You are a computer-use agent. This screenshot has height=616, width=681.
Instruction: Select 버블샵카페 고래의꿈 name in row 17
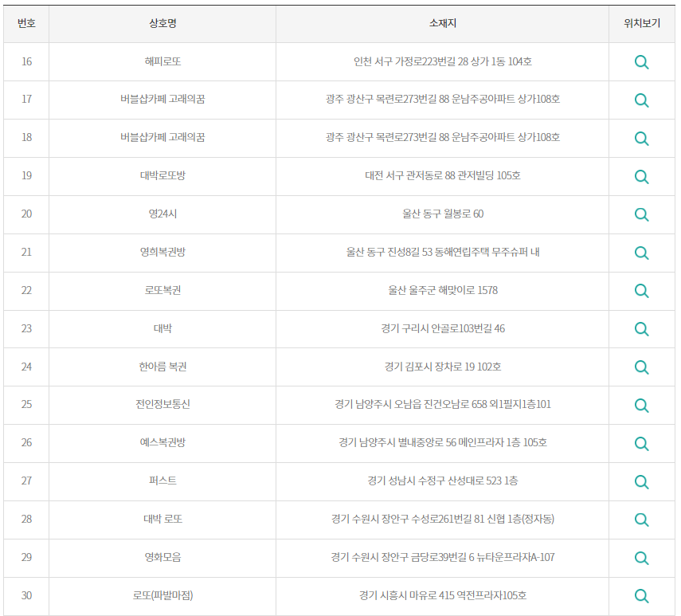162,99
